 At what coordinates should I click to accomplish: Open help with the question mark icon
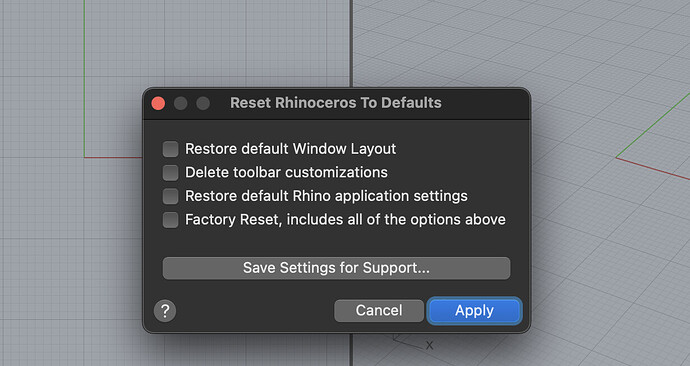[165, 311]
